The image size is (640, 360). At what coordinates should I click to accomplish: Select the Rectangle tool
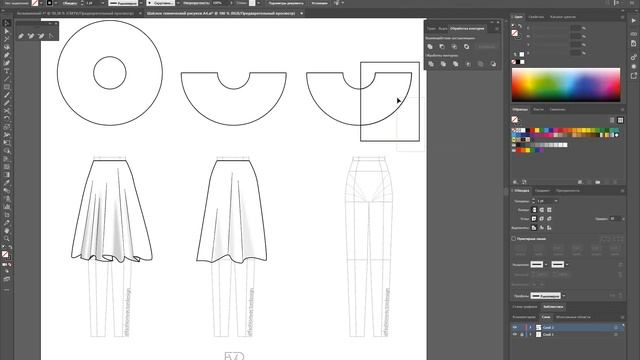pyautogui.click(x=7, y=87)
